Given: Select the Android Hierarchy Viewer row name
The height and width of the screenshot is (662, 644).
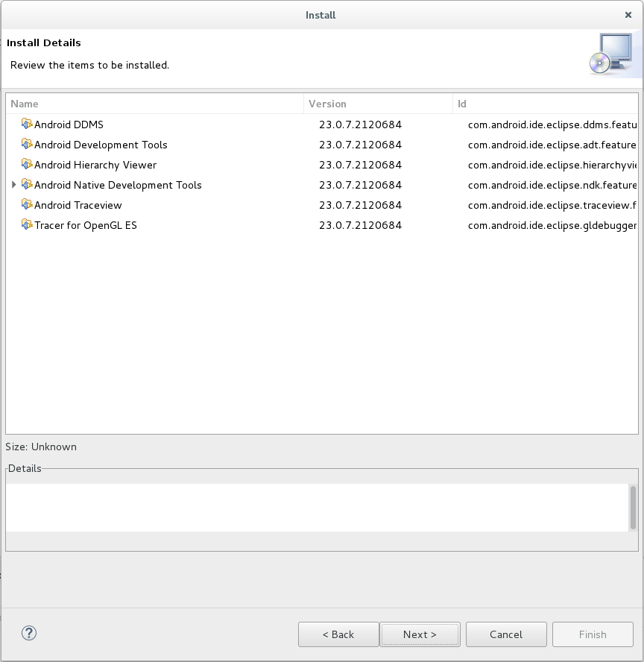Looking at the screenshot, I should click(95, 165).
